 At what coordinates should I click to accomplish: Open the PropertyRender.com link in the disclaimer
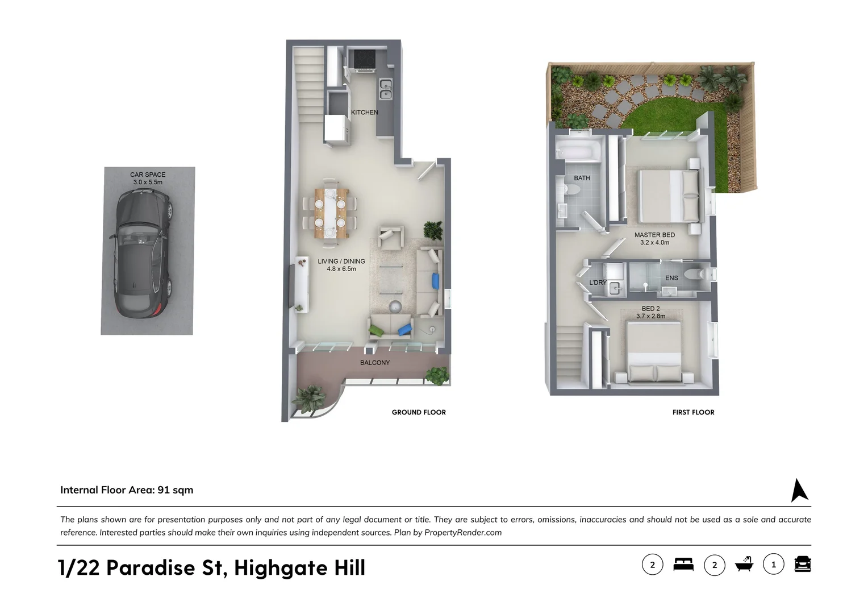464,533
